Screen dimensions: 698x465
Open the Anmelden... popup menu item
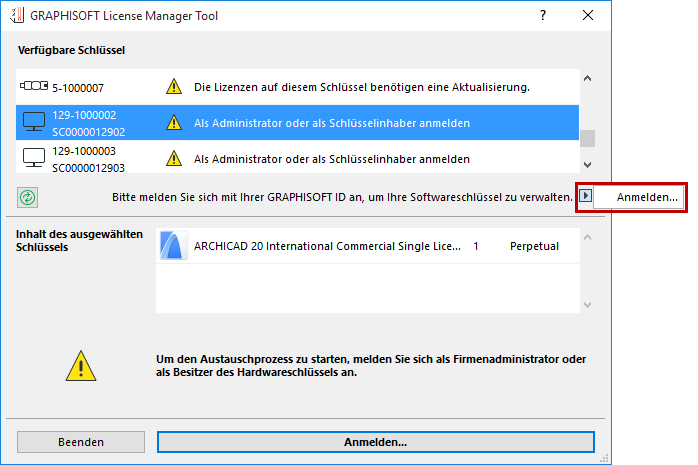click(640, 198)
